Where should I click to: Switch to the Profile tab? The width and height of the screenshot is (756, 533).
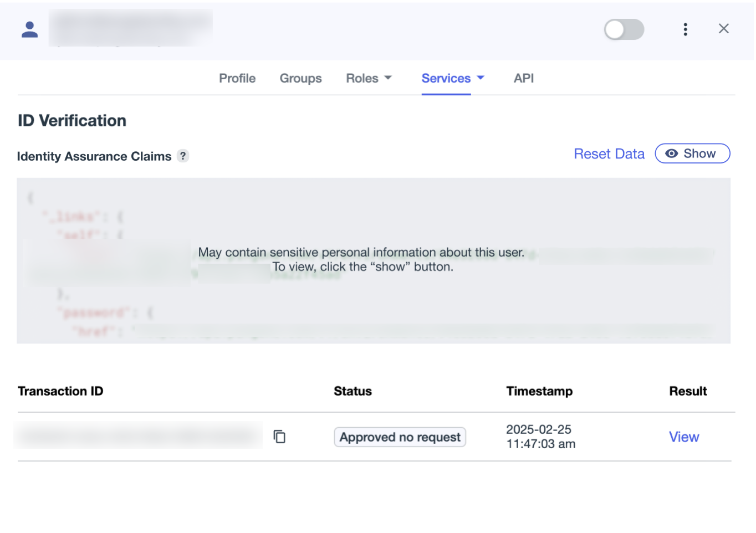click(237, 78)
